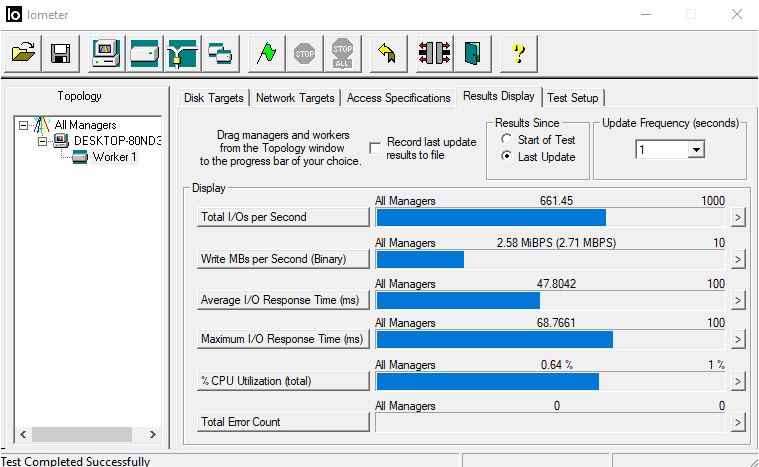The image size is (759, 467).
Task: Select the Start of Test radio button
Action: pyautogui.click(x=507, y=140)
